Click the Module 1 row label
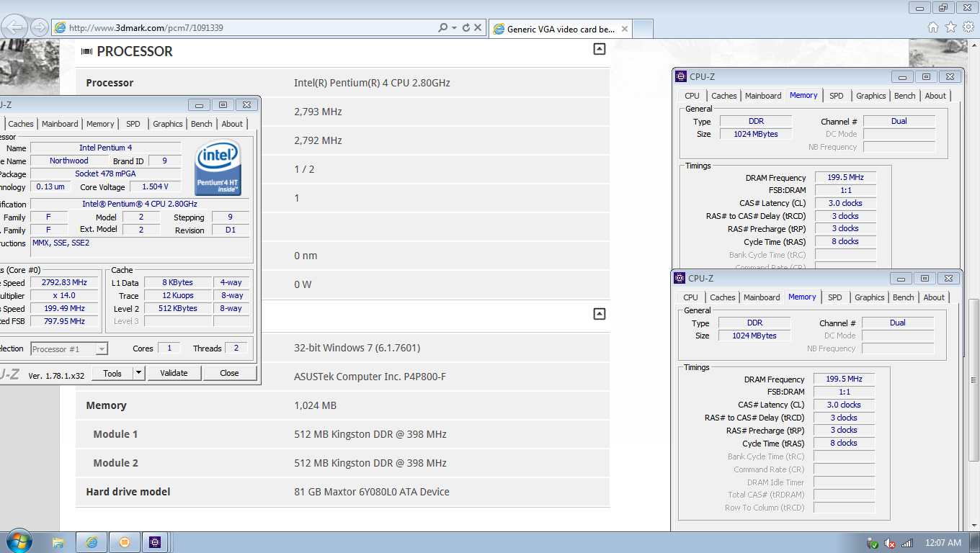 click(115, 434)
